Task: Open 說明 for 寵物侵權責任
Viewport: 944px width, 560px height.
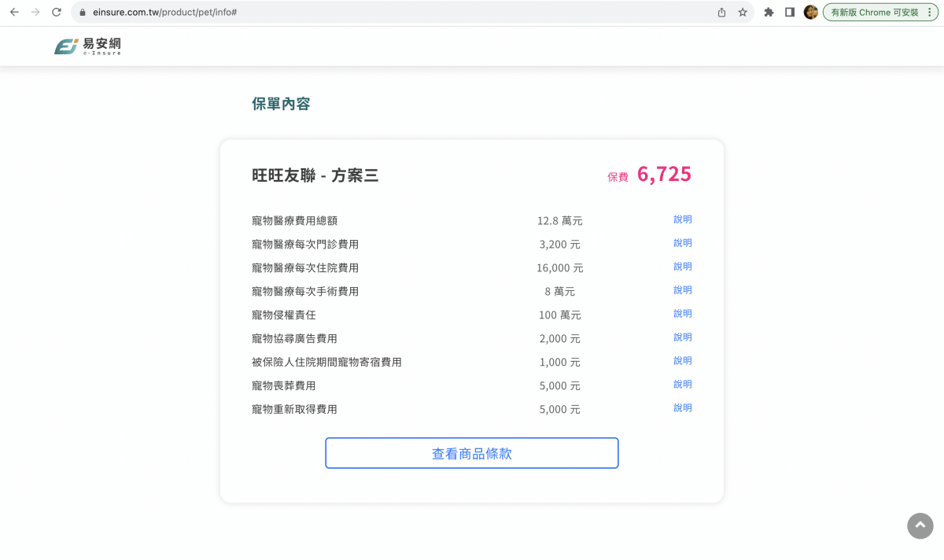Action: coord(682,314)
